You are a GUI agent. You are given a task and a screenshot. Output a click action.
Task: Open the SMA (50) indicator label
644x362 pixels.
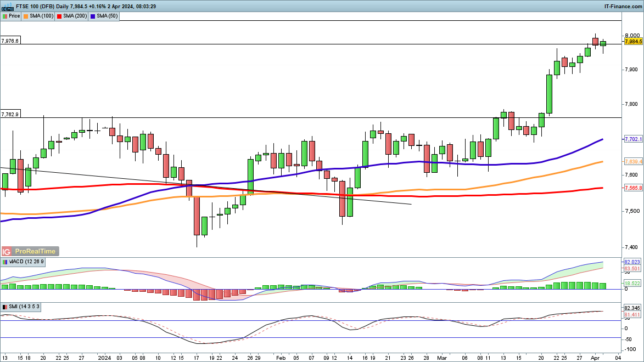tap(109, 16)
